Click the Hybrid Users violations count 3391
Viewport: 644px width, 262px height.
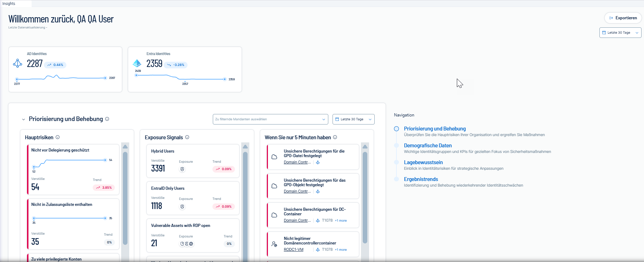158,168
